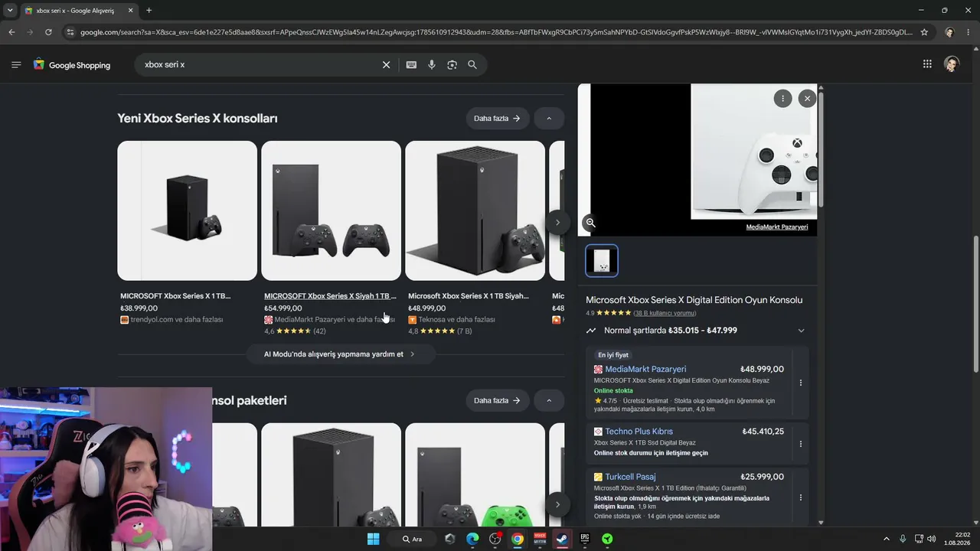Collapse the console bundles section
This screenshot has height=551, width=980.
click(549, 400)
